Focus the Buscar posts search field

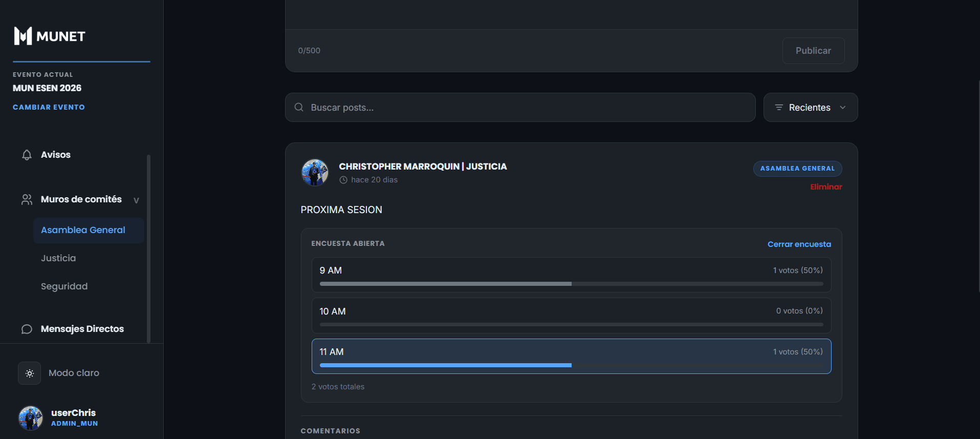click(520, 108)
